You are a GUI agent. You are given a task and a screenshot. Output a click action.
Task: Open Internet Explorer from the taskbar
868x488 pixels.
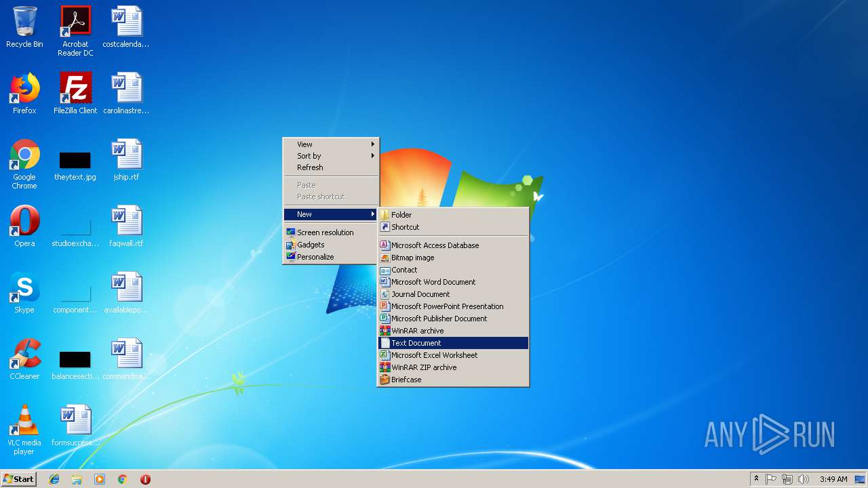tap(54, 479)
